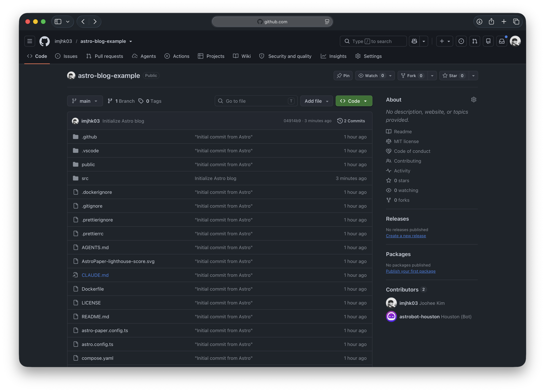The image size is (545, 392).
Task: Open commit hash 04914b9
Action: tap(292, 121)
